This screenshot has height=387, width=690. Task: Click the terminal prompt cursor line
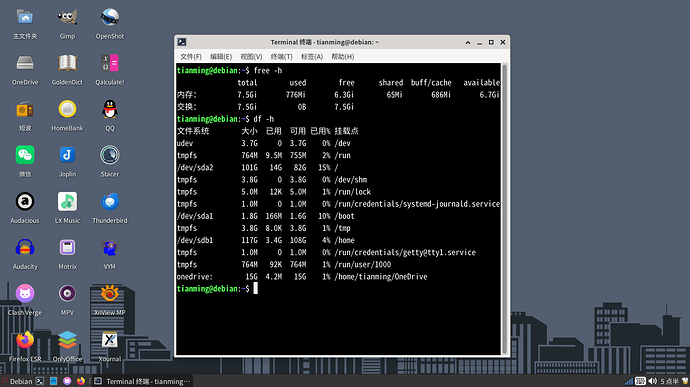[217, 289]
